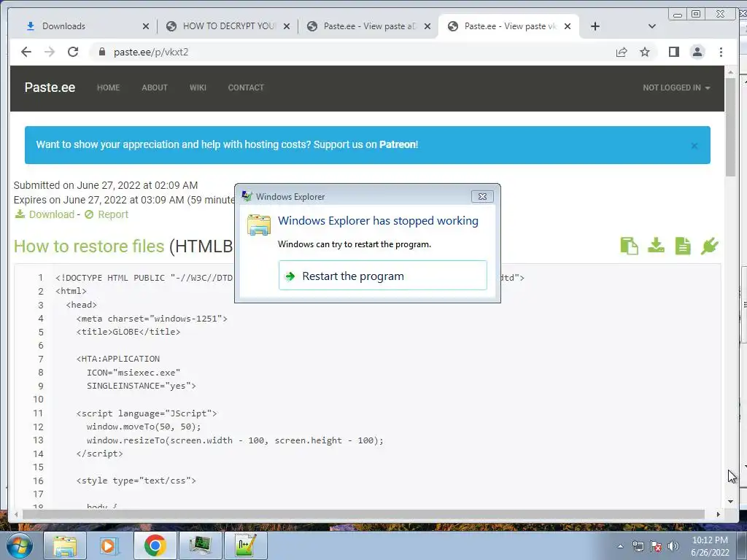The height and width of the screenshot is (560, 747).
Task: Open the monitor application taskbar icon
Action: click(200, 545)
